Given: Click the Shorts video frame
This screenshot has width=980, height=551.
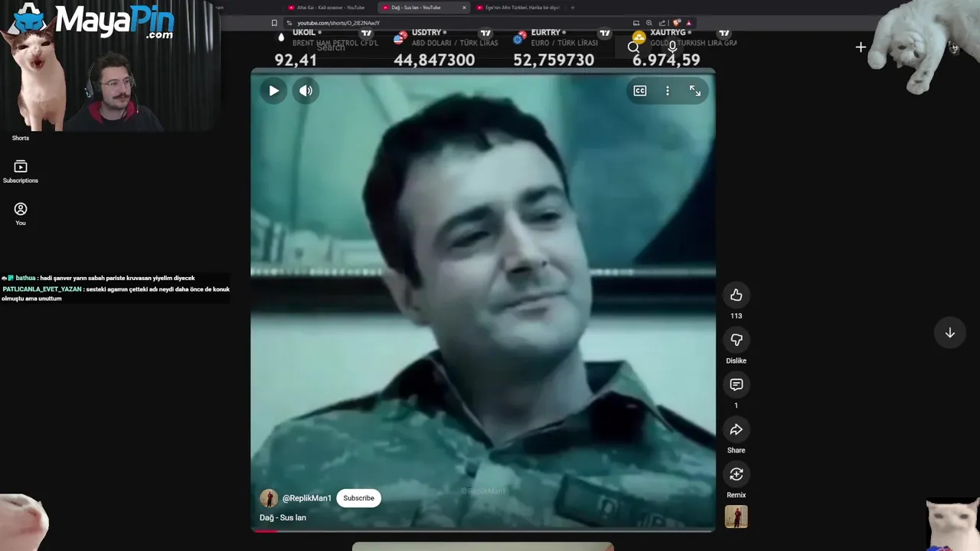Looking at the screenshot, I should (x=483, y=300).
